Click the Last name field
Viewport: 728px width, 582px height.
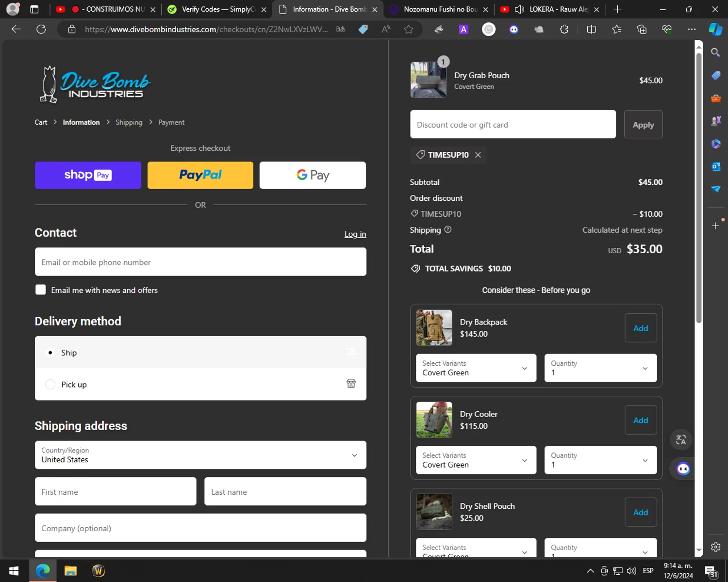click(x=285, y=491)
